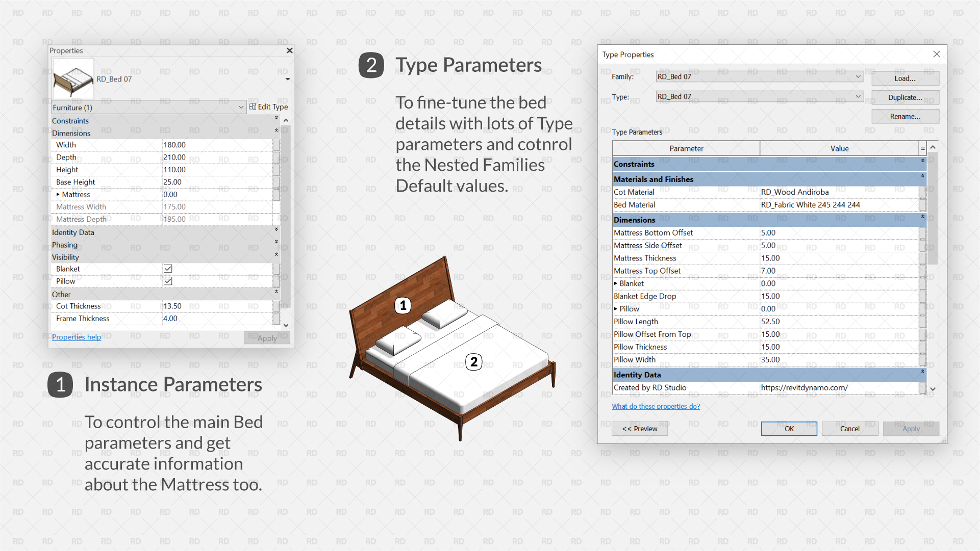This screenshot has width=980, height=551.
Task: Click the Edit Type icon button
Action: (x=253, y=107)
